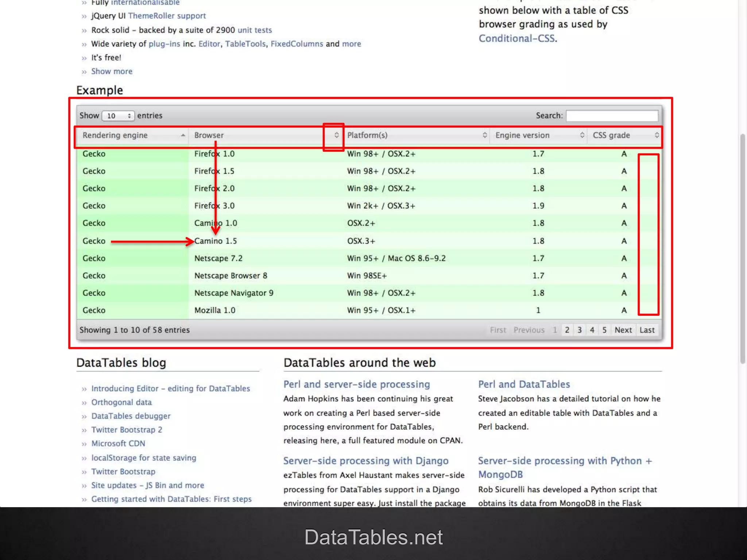Open Introducing Editor blog post
This screenshot has height=560, width=747.
pyautogui.click(x=170, y=389)
